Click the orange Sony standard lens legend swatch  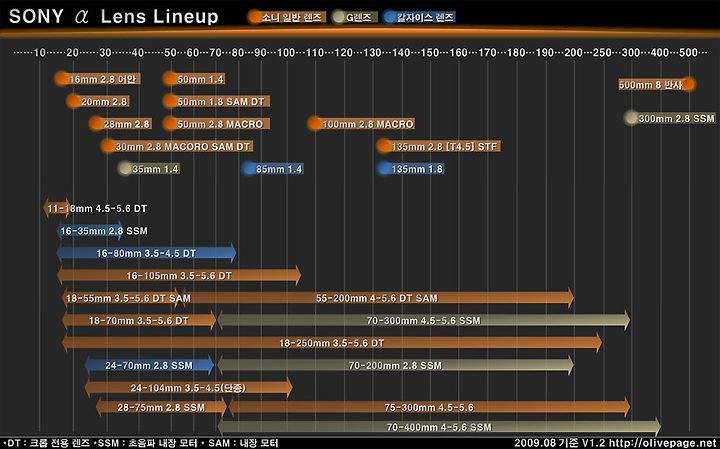pyautogui.click(x=287, y=17)
